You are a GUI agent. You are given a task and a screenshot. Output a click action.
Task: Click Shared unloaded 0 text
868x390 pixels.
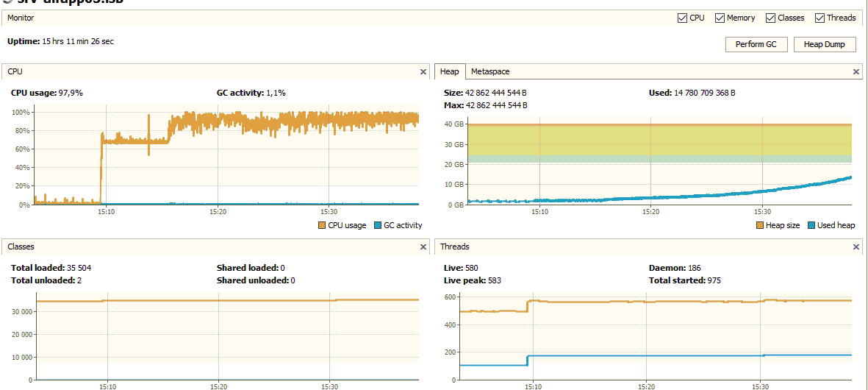[256, 280]
